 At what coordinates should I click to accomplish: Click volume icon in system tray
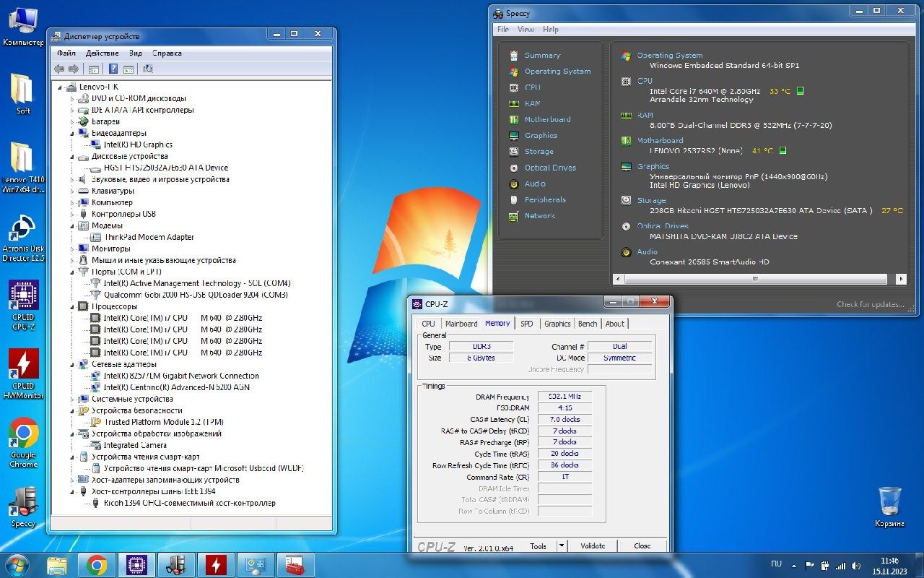click(x=857, y=565)
